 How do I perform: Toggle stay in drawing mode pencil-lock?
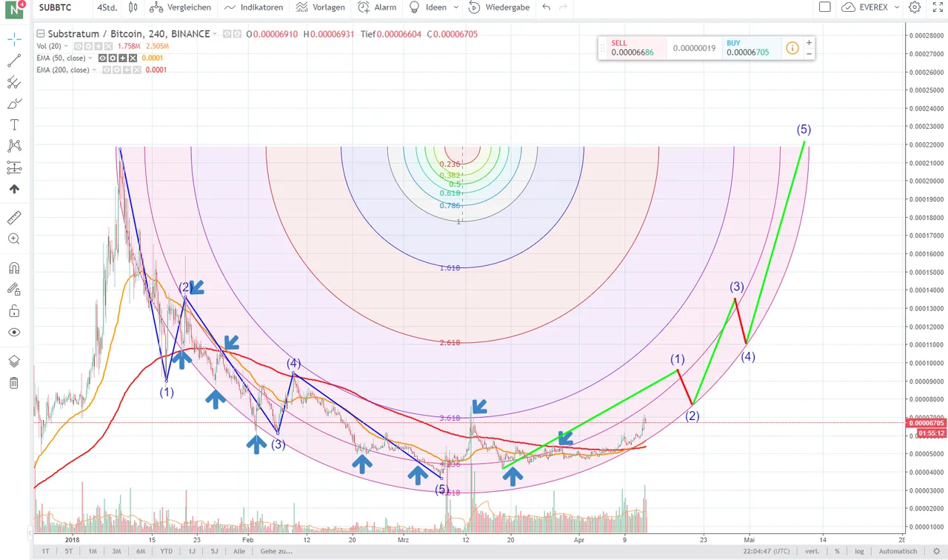(14, 289)
